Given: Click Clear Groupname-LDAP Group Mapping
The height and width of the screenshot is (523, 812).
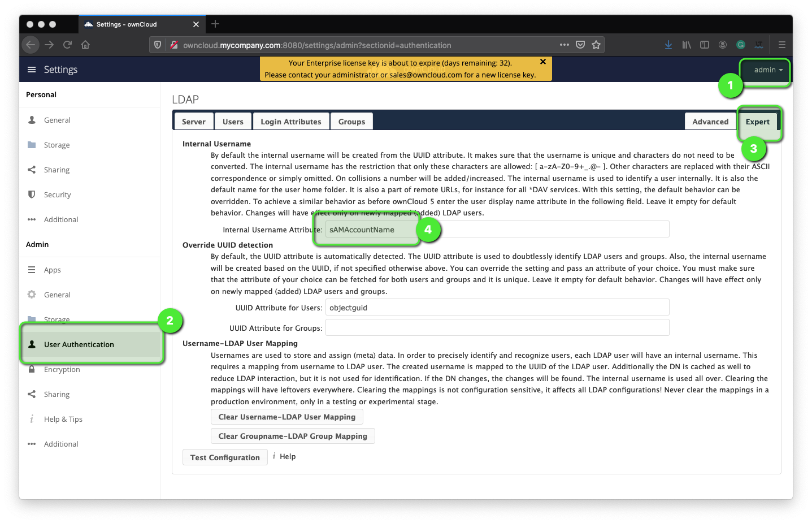Looking at the screenshot, I should click(x=292, y=435).
